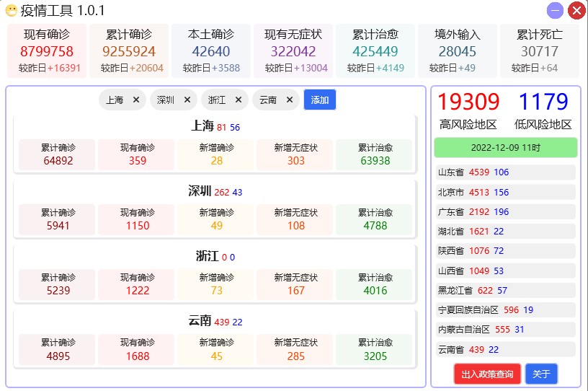The width and height of the screenshot is (588, 391).
Task: Click the 19309 高风险地区 count
Action: click(x=468, y=102)
